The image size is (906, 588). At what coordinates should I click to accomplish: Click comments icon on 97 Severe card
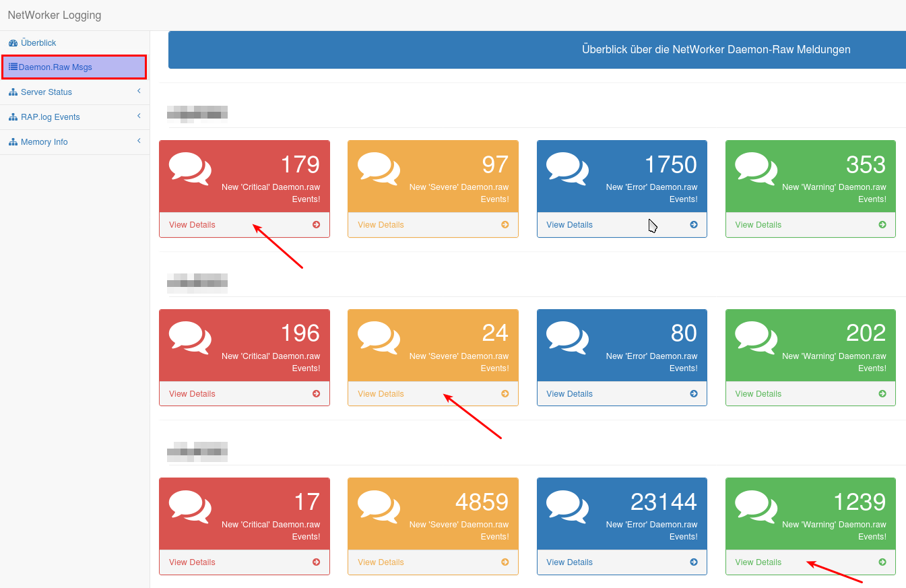pyautogui.click(x=379, y=168)
